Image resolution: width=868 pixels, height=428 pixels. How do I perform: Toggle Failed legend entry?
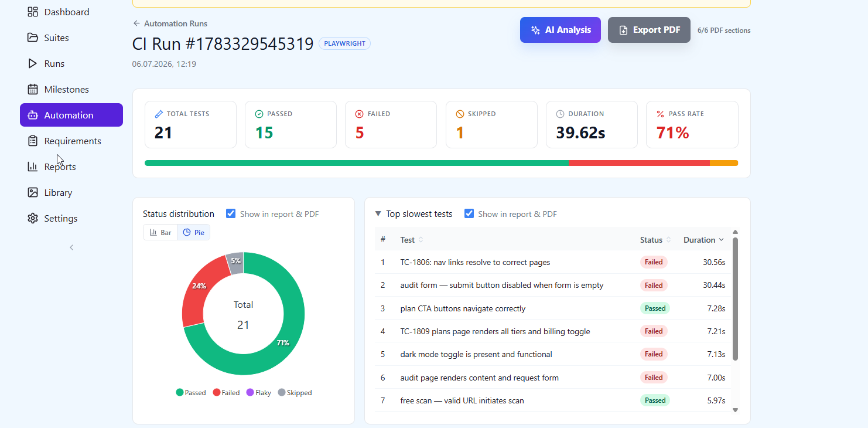[x=226, y=393]
